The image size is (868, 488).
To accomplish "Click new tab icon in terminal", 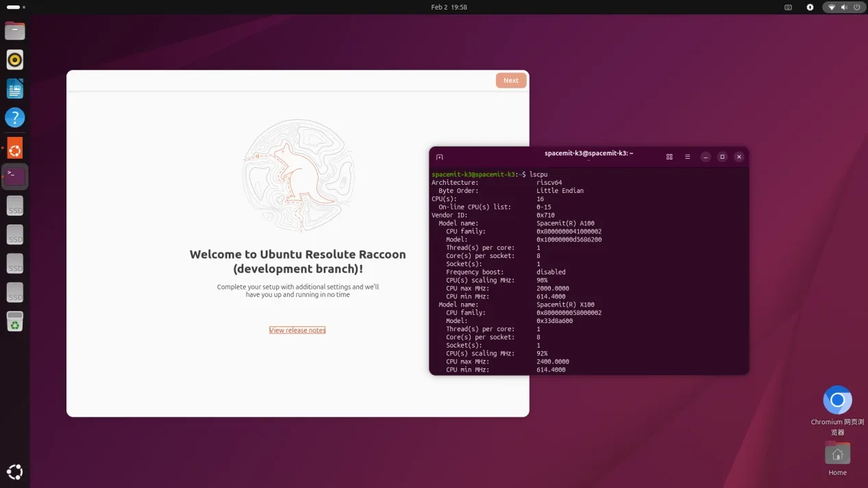I will point(440,157).
